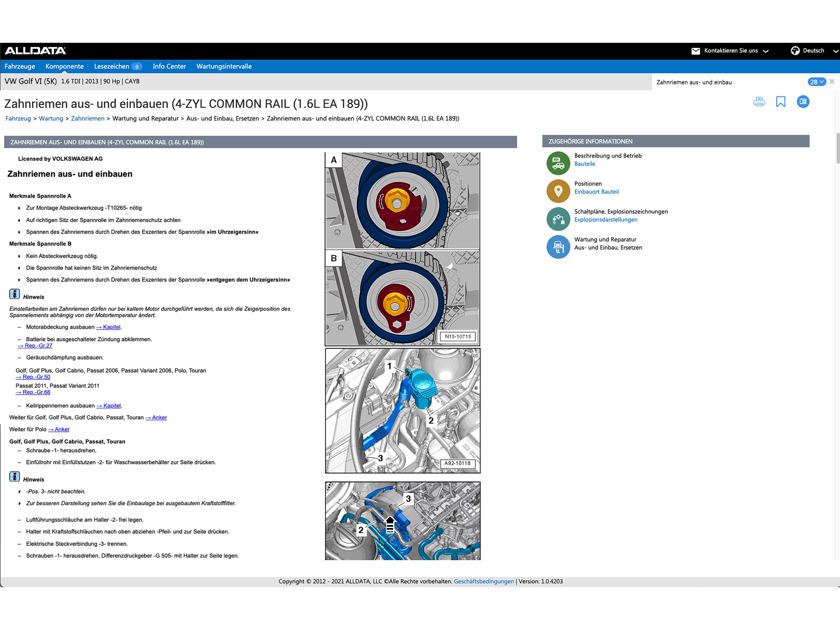The height and width of the screenshot is (630, 840).
Task: Click the Zahnriemen breadcrumb link
Action: 88,118
